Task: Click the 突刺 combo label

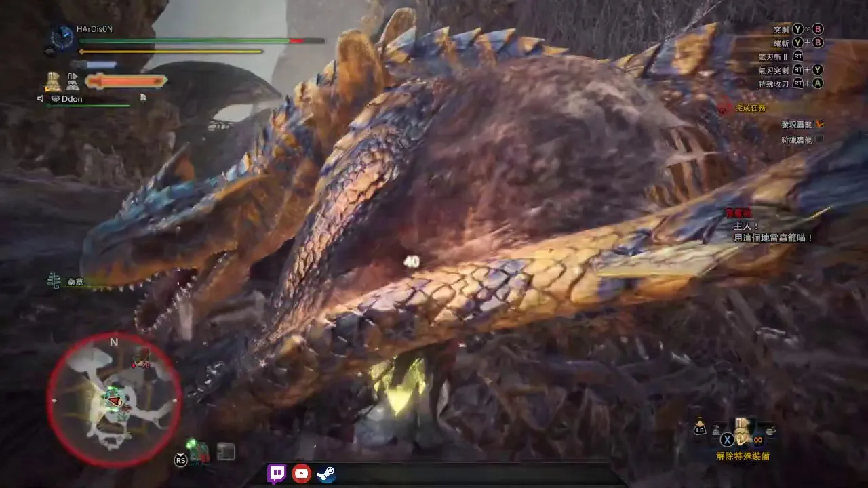Action: pyautogui.click(x=781, y=30)
